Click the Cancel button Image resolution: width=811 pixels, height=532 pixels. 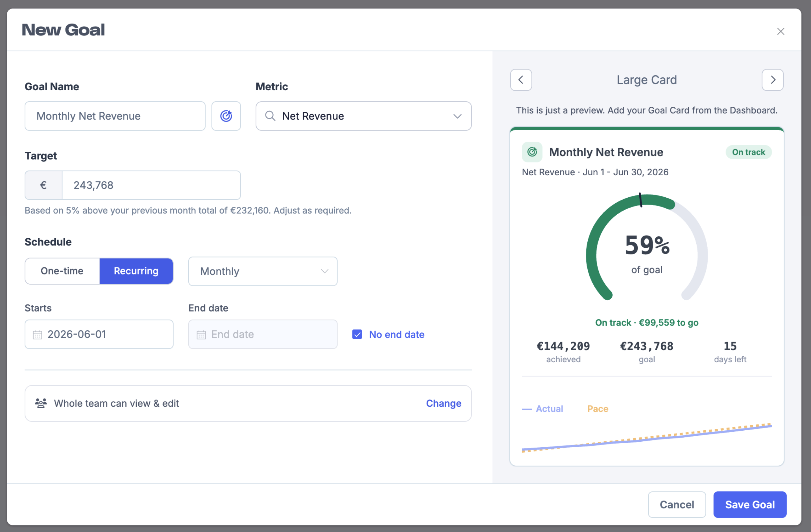[x=677, y=504]
